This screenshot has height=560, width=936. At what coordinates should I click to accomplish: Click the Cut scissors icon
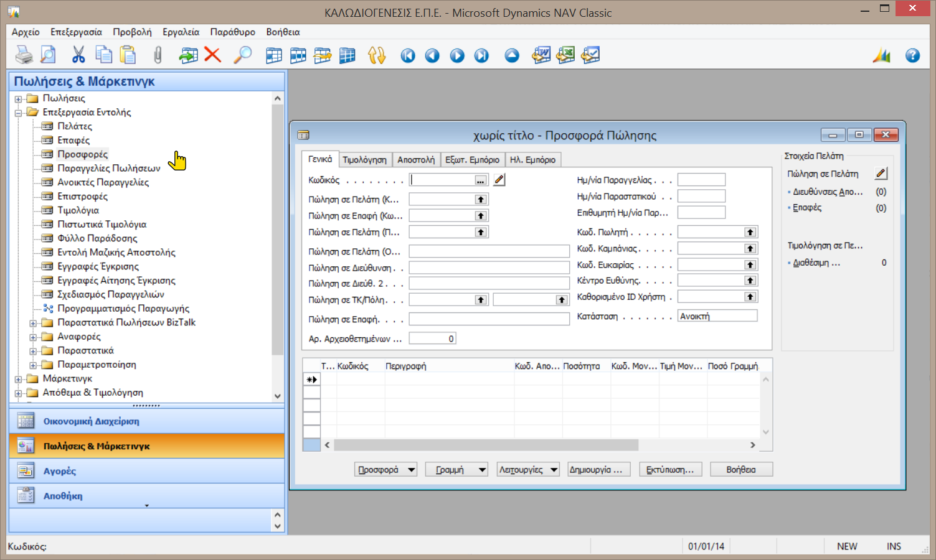(78, 55)
